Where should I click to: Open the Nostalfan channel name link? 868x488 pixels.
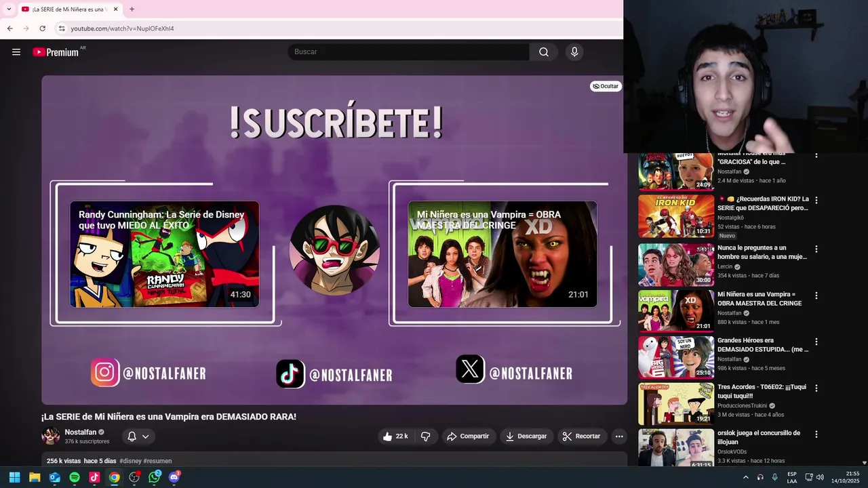81,432
